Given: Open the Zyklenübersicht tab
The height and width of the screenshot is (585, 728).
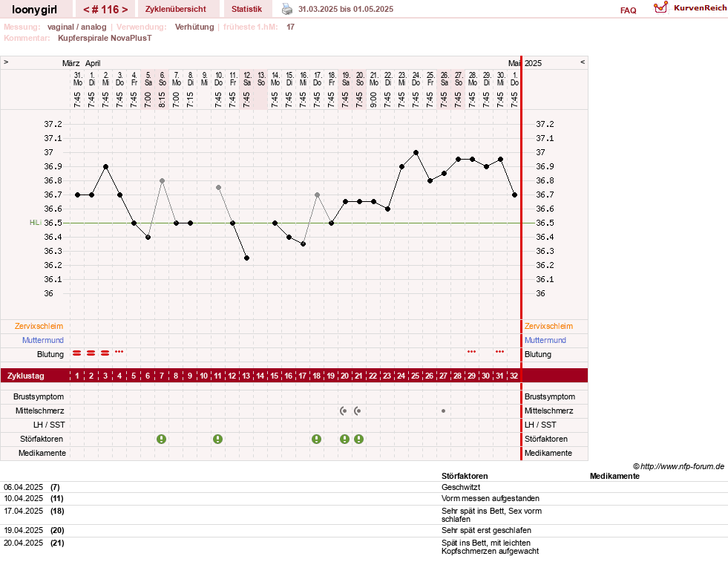Looking at the screenshot, I should pyautogui.click(x=175, y=9).
